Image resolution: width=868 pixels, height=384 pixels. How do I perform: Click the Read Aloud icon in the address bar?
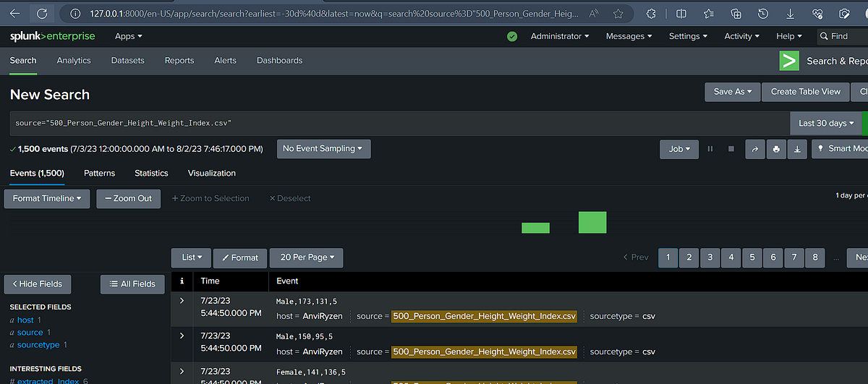[594, 13]
